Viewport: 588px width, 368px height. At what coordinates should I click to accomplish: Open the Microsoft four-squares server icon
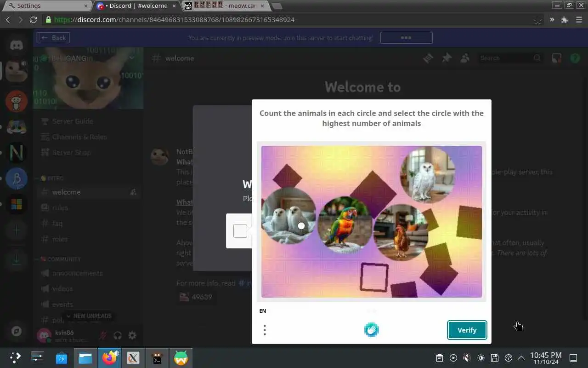(x=17, y=204)
